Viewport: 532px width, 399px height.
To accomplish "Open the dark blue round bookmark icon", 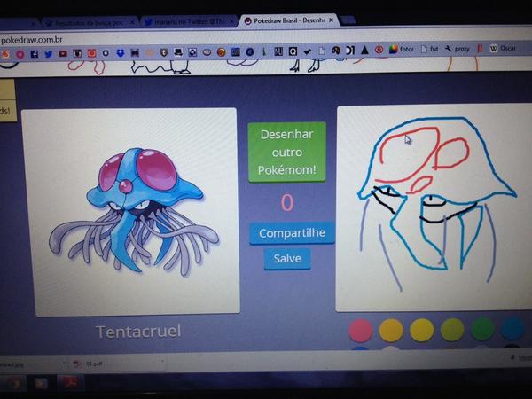I will [x=250, y=51].
